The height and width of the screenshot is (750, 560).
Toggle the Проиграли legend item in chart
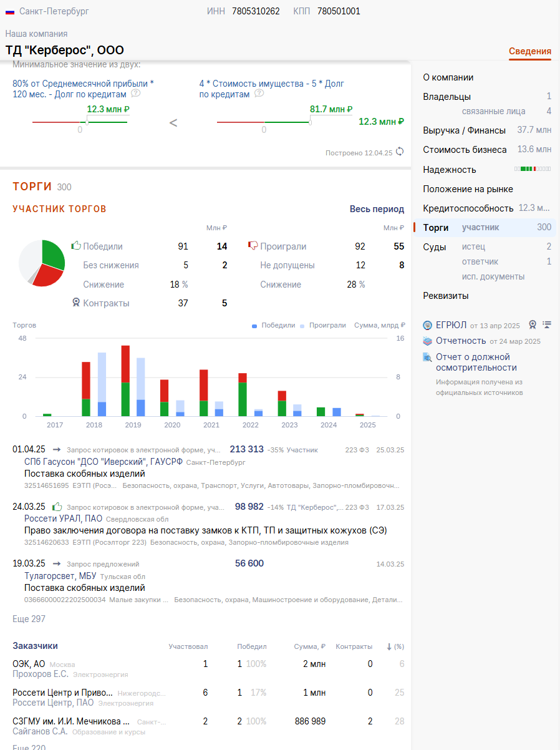(x=323, y=325)
